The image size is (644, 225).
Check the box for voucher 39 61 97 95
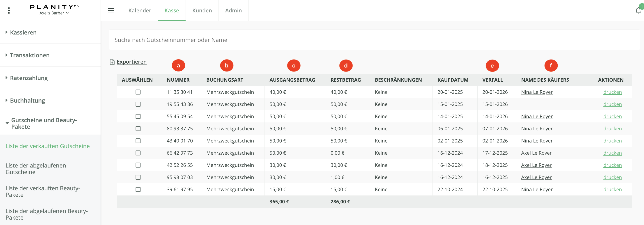click(x=138, y=190)
